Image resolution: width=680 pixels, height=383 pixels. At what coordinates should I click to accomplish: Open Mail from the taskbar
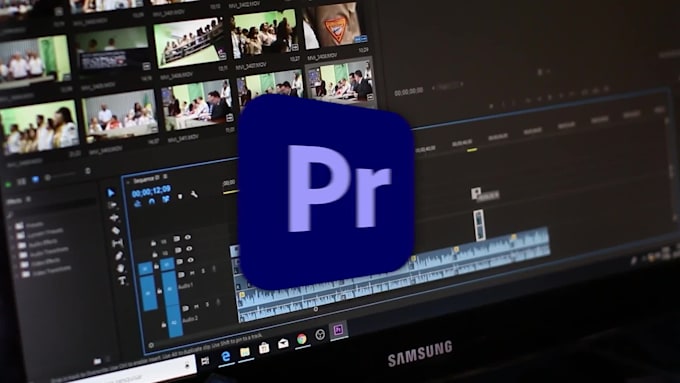click(x=283, y=344)
